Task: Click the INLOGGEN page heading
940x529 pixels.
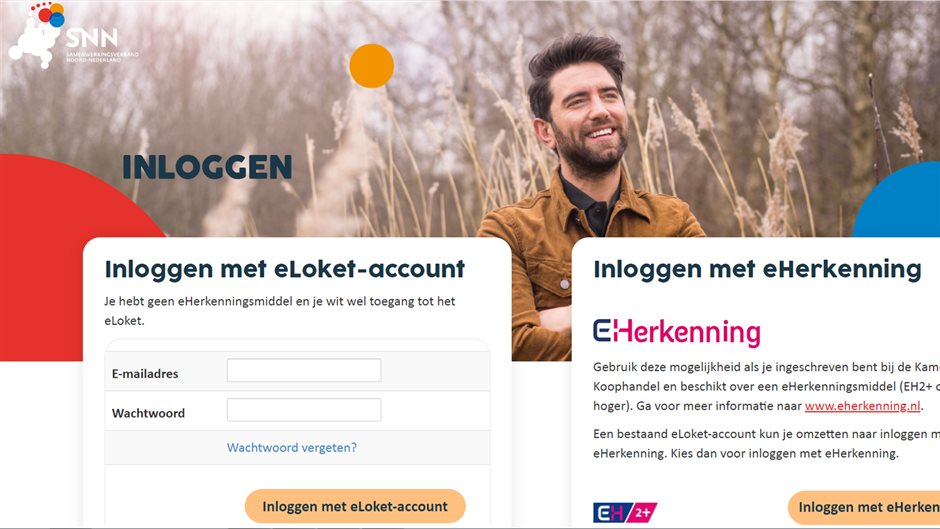Action: [207, 167]
